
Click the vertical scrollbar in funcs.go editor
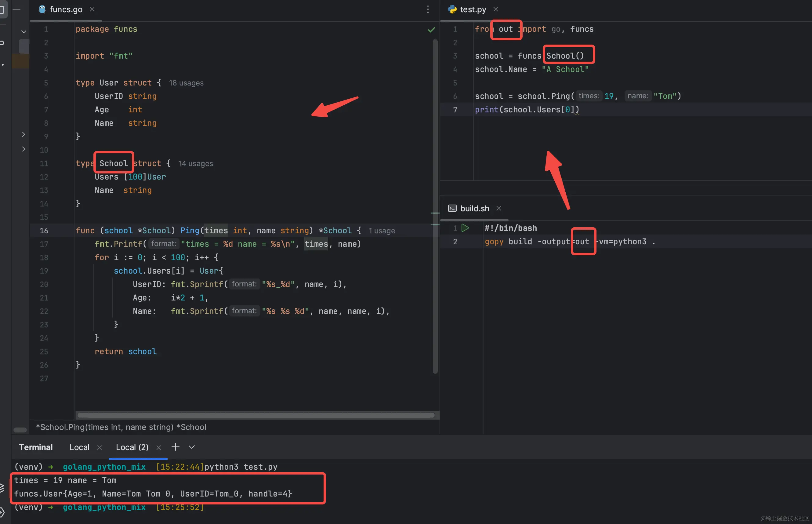click(x=435, y=204)
